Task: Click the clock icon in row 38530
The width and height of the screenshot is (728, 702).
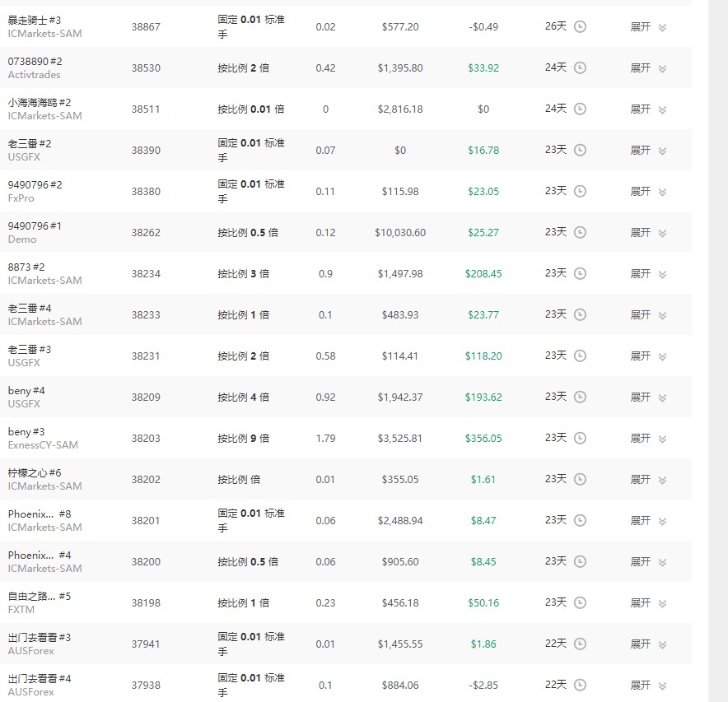Action: [580, 67]
